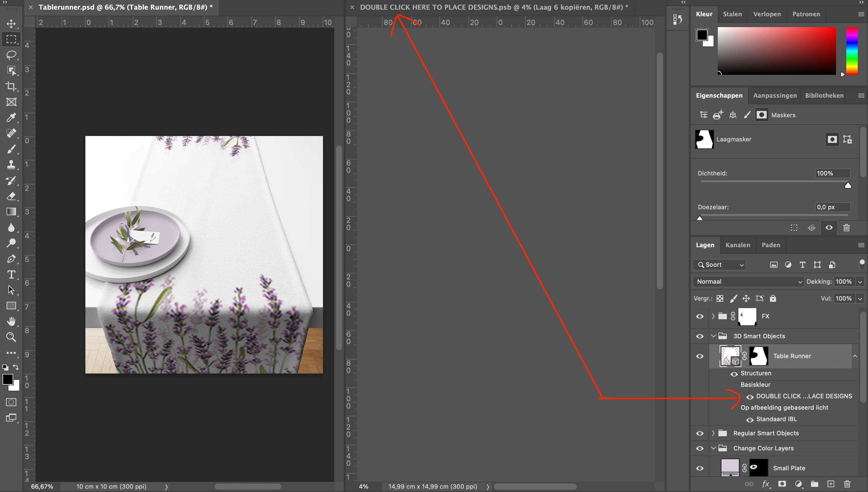Delete layer using trash icon in Lagen panel
The height and width of the screenshot is (492, 868).
coord(847,484)
